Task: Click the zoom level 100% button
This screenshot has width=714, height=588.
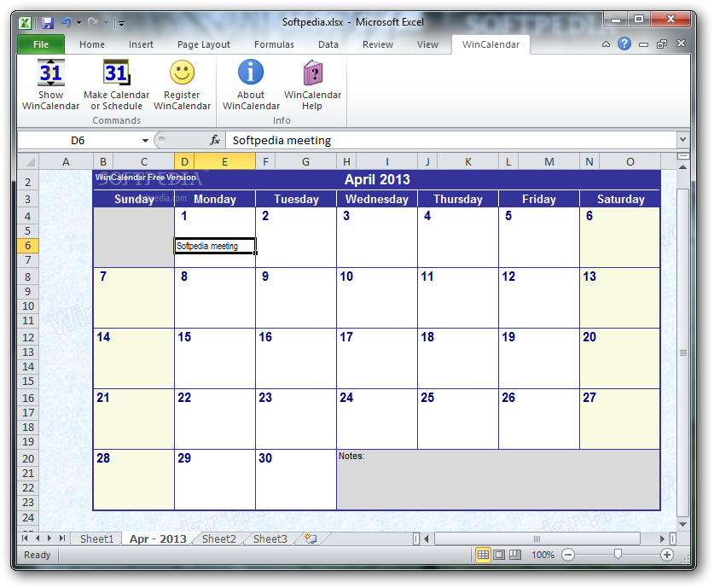Action: click(543, 555)
